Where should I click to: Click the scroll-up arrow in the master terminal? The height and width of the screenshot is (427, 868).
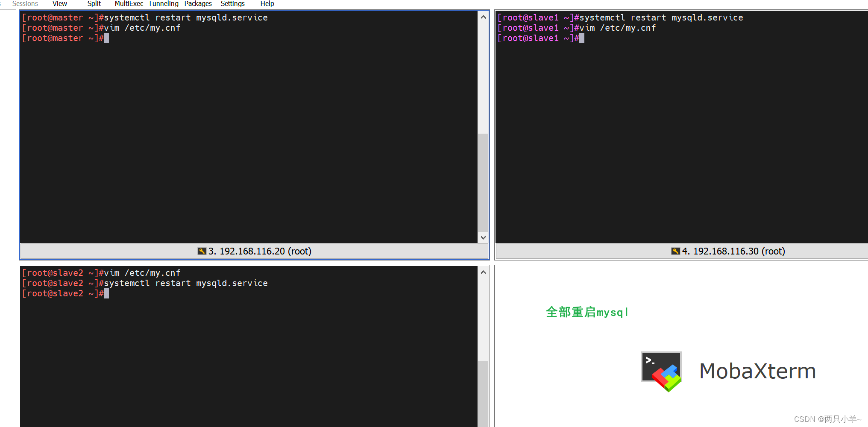483,17
